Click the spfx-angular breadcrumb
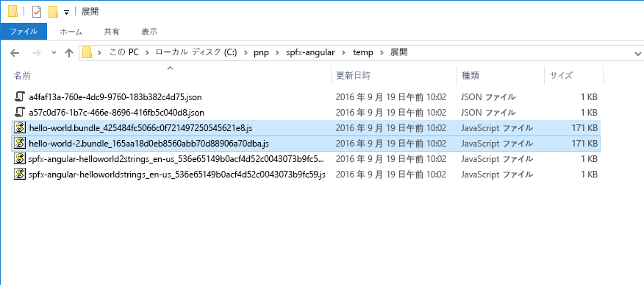Screen dimensions: 644x285 [310, 52]
